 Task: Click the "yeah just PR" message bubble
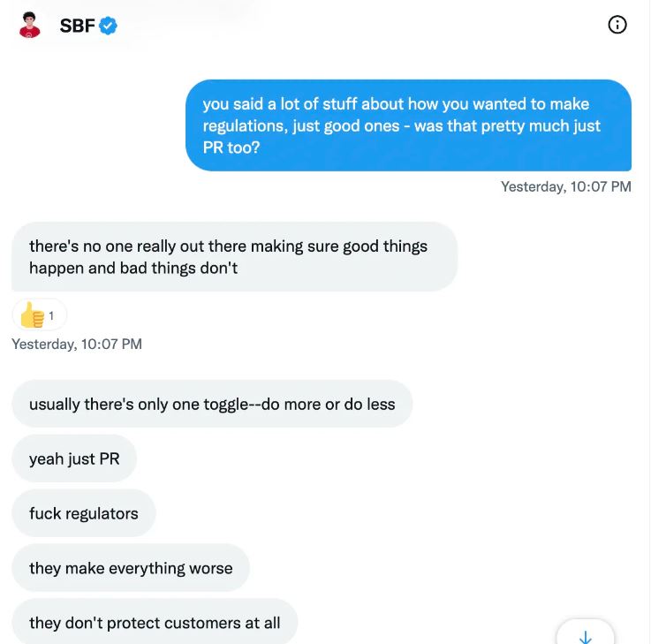[74, 458]
